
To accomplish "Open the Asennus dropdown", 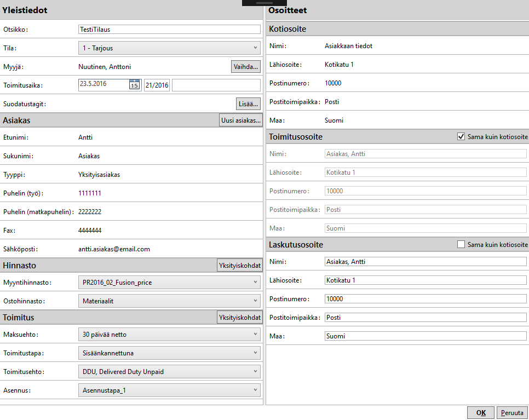I will click(169, 390).
